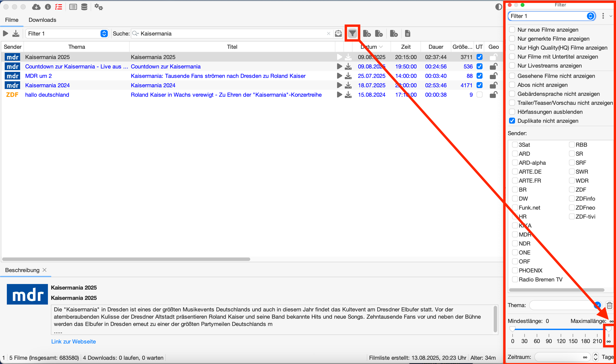This screenshot has height=364, width=616.
Task: Check Nur Filme mit Untertitel anzeigen
Action: pos(512,57)
